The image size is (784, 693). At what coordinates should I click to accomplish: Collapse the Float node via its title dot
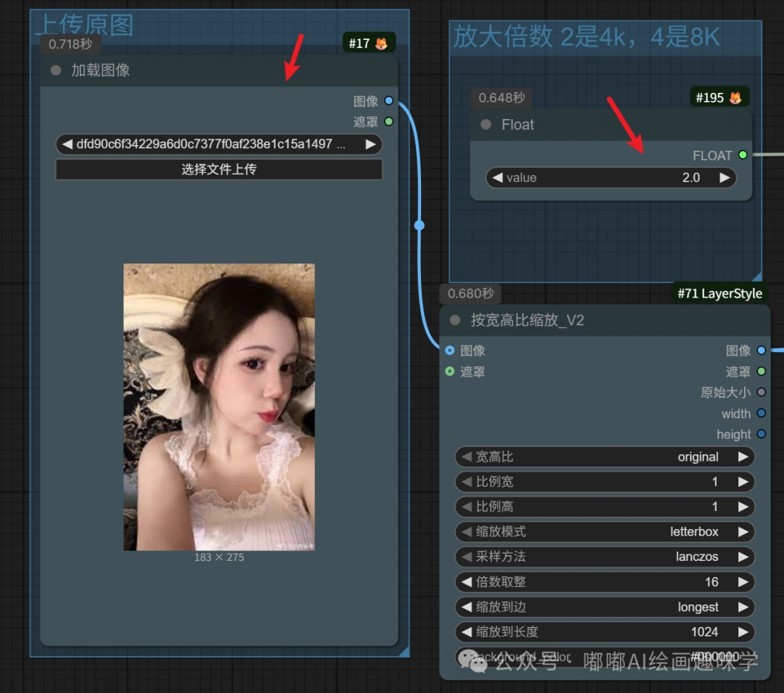pyautogui.click(x=484, y=125)
